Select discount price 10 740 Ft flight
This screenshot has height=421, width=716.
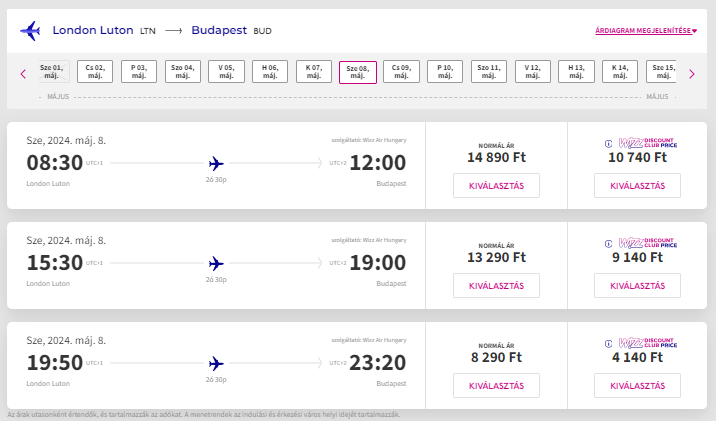pos(637,186)
